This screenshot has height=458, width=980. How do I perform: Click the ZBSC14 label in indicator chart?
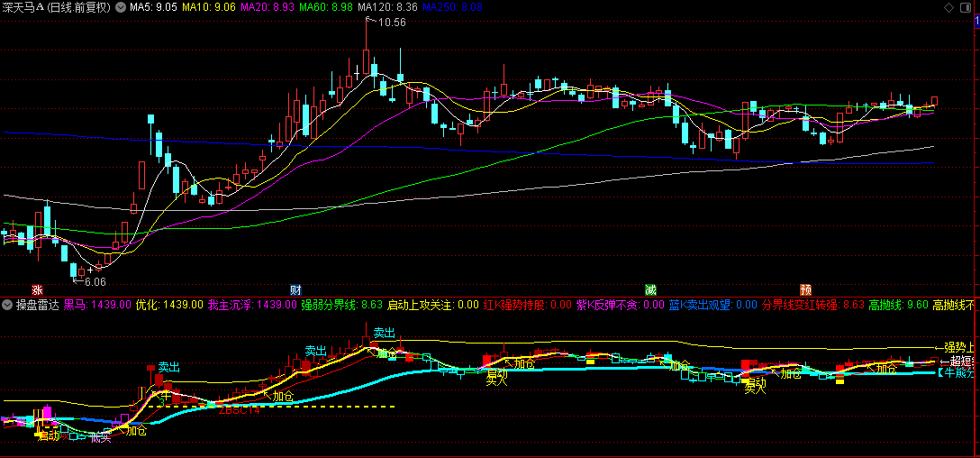coord(238,410)
